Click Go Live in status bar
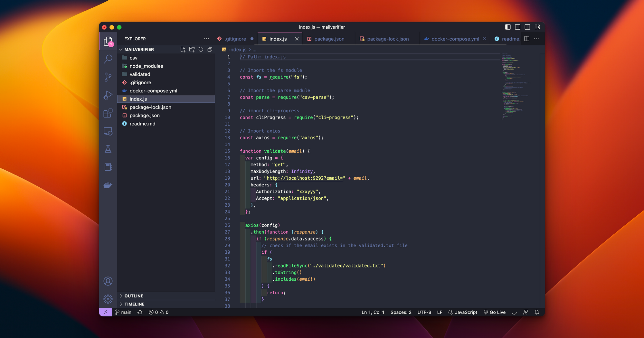This screenshot has width=644, height=338. coord(495,312)
